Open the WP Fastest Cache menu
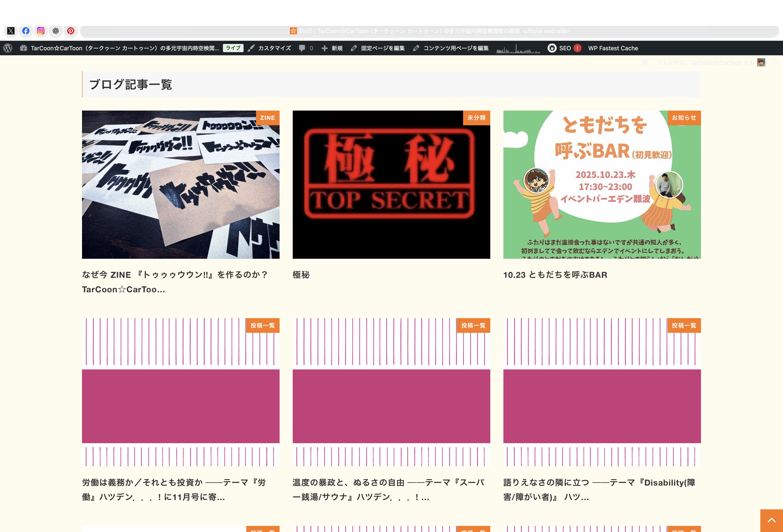 coord(613,48)
